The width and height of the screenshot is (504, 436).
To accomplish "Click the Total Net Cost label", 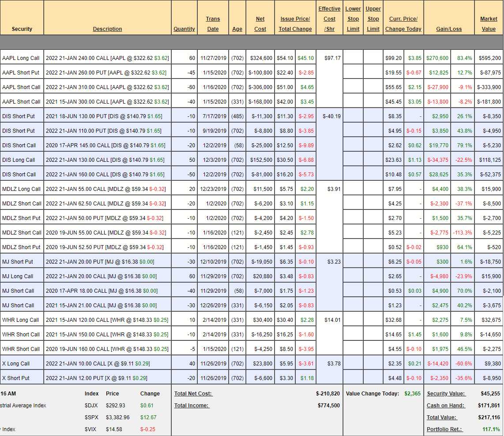I will pyautogui.click(x=193, y=394).
